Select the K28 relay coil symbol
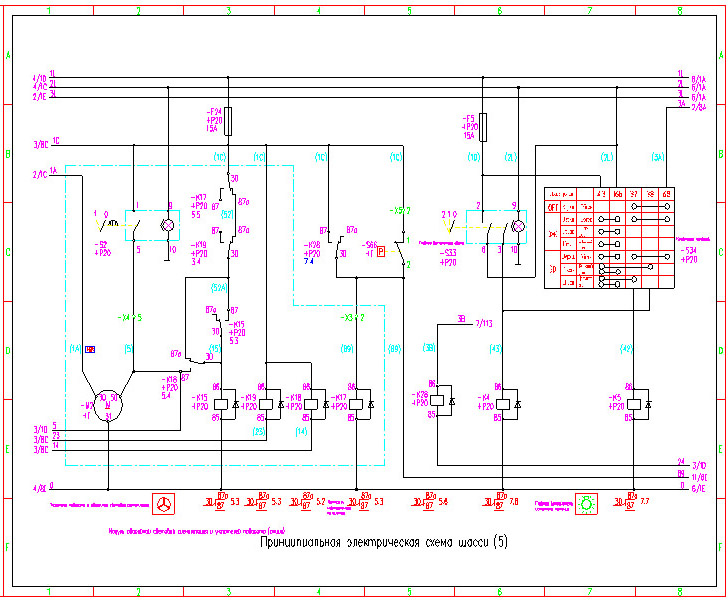728x605 pixels. [x=437, y=400]
